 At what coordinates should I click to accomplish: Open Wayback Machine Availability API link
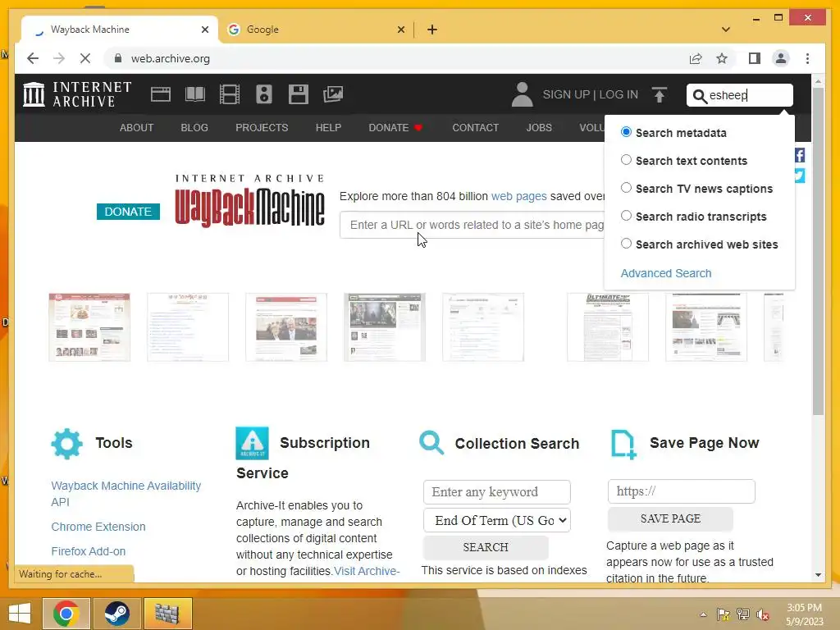[126, 494]
